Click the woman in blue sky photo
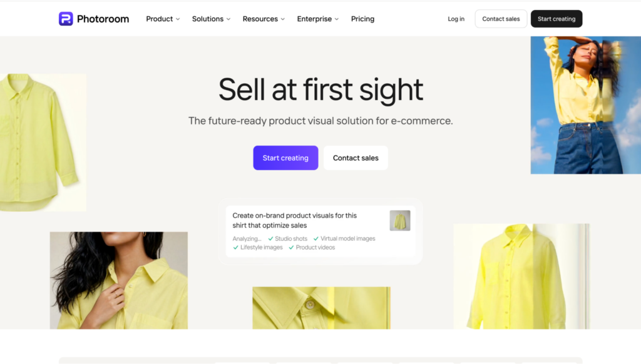The image size is (641, 364). coord(585,105)
